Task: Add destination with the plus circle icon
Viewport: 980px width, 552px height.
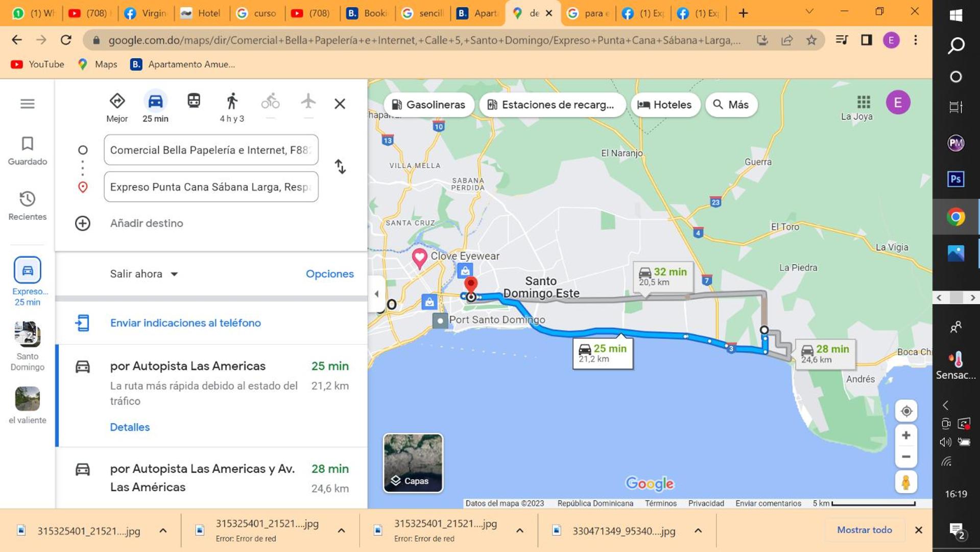Action: (83, 223)
